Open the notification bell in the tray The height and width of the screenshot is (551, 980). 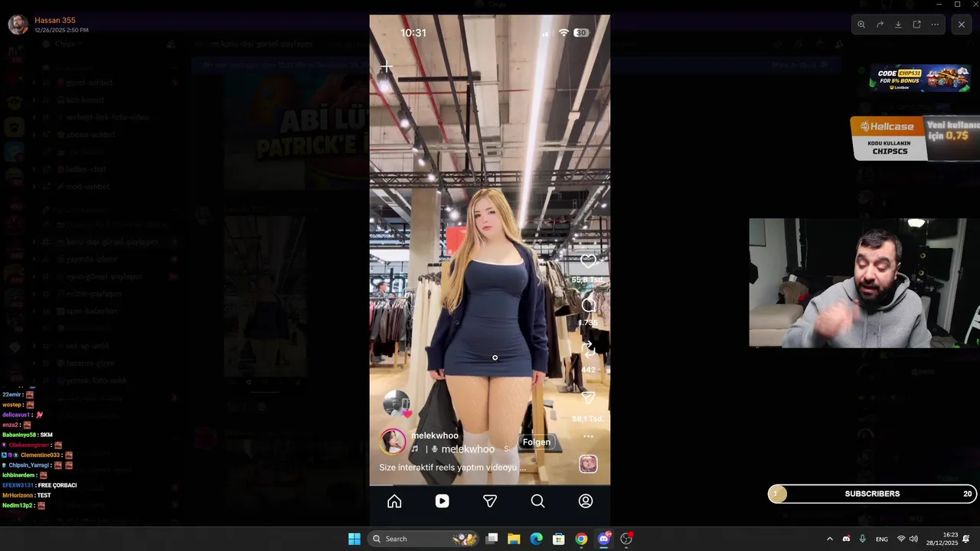(x=966, y=539)
